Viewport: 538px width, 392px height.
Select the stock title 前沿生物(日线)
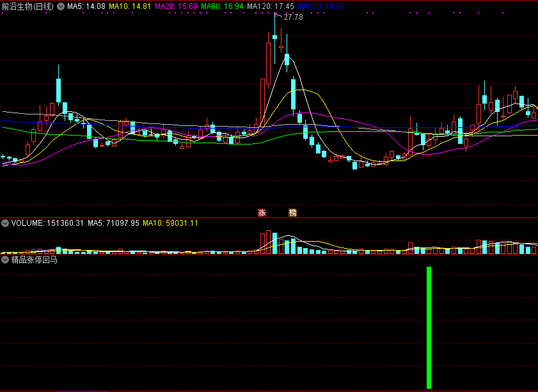tap(28, 6)
